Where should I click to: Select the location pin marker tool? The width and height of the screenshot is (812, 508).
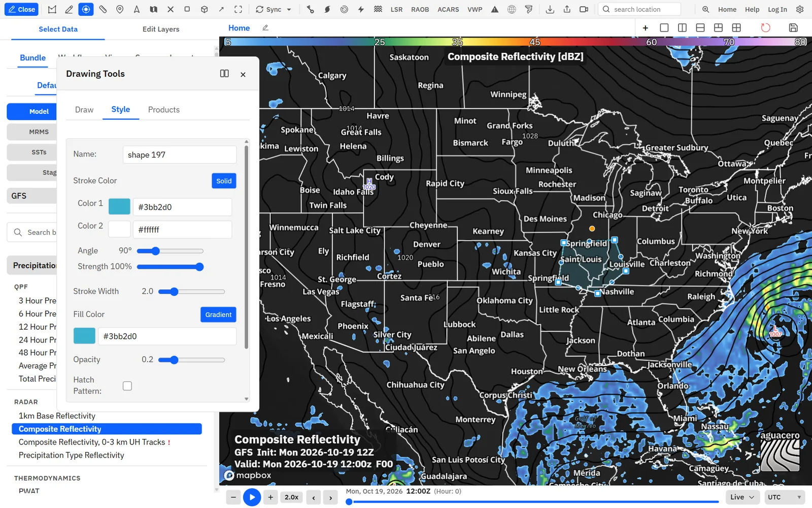120,9
